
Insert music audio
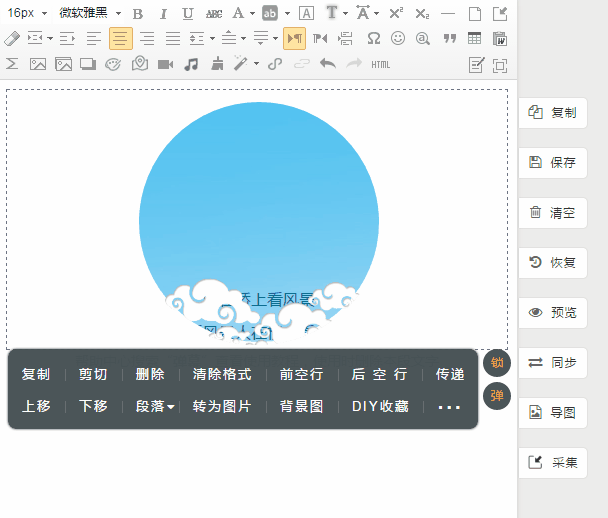click(x=191, y=64)
